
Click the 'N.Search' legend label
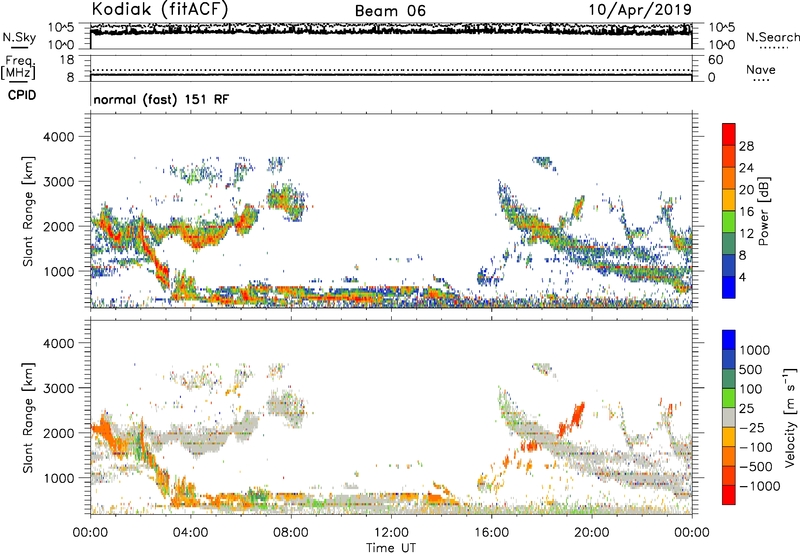tap(772, 37)
